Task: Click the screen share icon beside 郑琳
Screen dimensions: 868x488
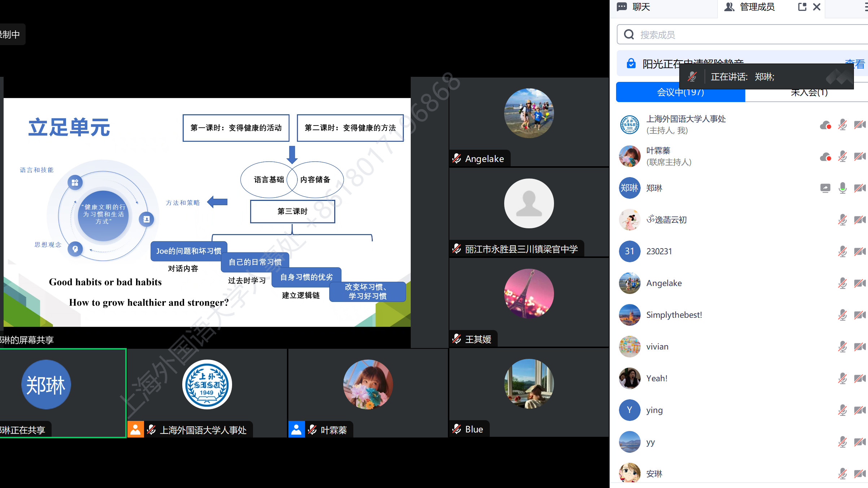Action: (825, 188)
